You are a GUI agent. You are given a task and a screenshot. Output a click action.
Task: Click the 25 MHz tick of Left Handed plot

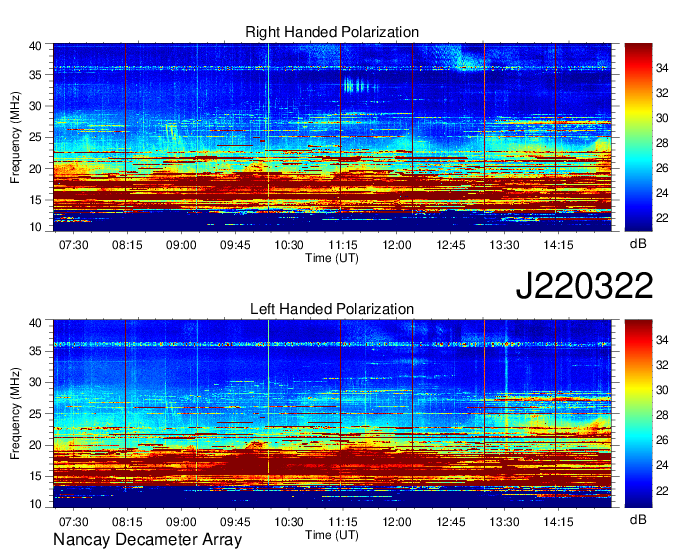pos(35,414)
